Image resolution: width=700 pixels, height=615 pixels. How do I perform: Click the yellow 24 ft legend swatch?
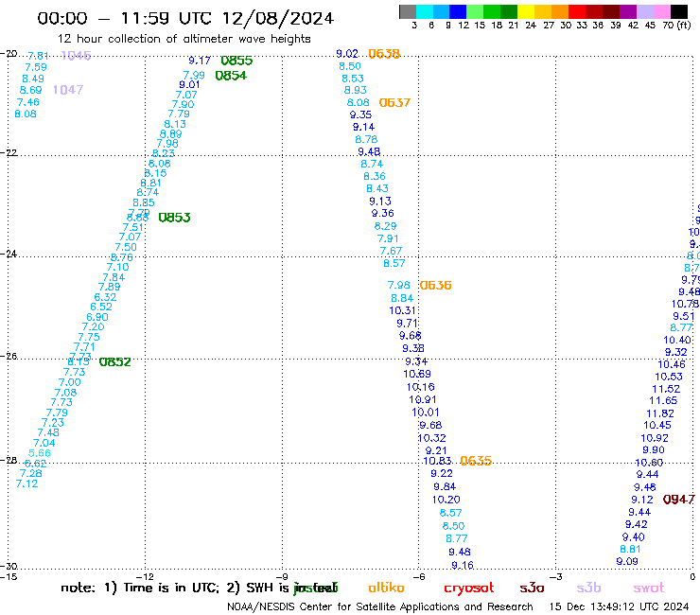click(x=526, y=11)
